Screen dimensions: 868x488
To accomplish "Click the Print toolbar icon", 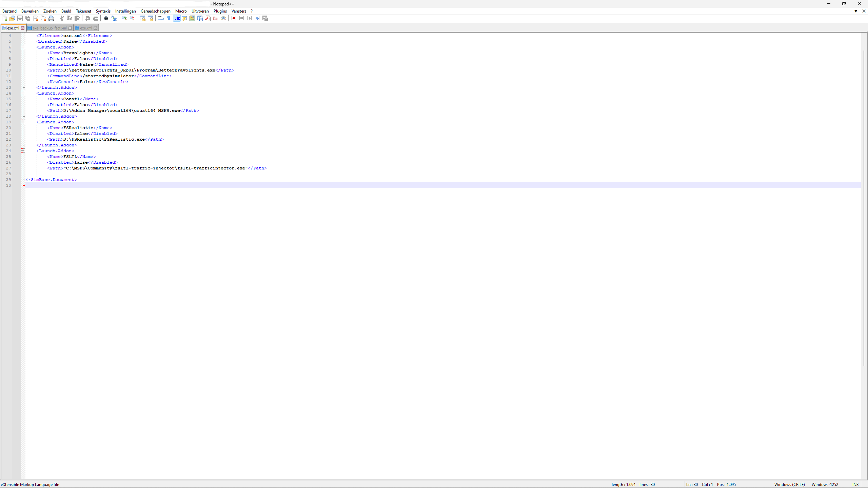I will point(51,18).
